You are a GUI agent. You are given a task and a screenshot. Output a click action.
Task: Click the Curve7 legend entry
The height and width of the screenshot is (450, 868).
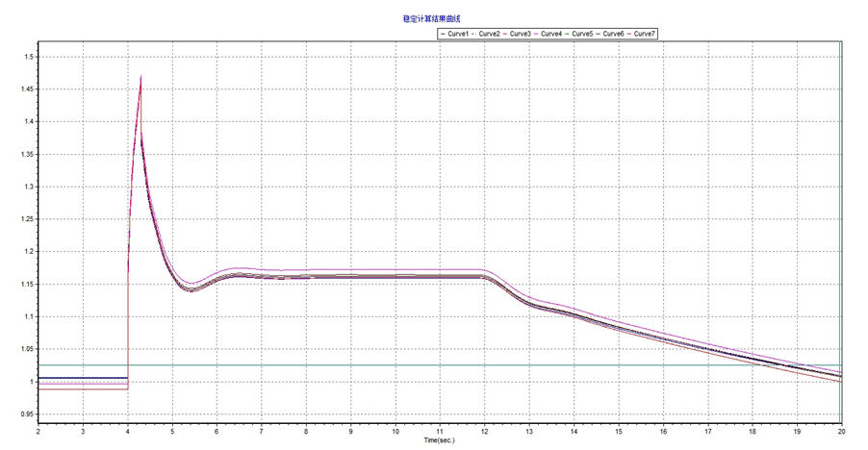643,34
